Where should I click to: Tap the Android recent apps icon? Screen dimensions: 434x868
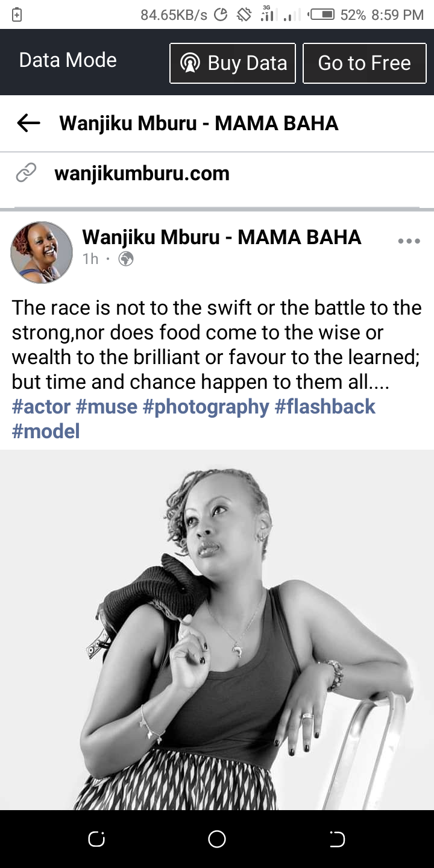click(96, 839)
